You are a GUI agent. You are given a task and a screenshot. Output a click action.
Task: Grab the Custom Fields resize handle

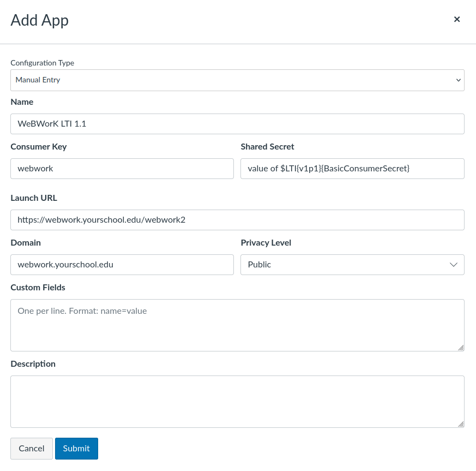point(461,348)
